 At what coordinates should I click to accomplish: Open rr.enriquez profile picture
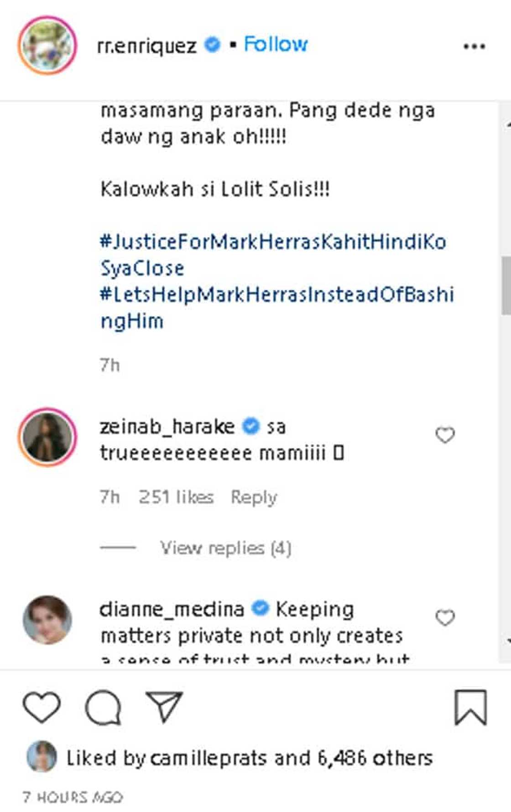47,45
